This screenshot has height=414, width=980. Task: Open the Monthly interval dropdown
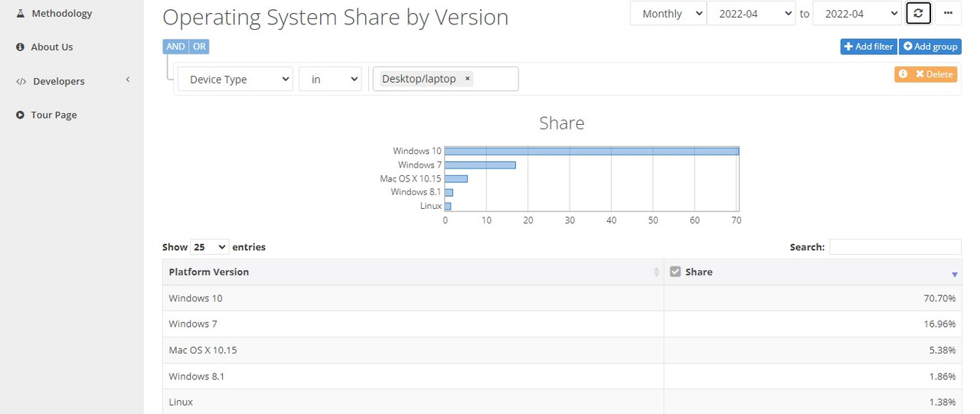click(x=668, y=14)
